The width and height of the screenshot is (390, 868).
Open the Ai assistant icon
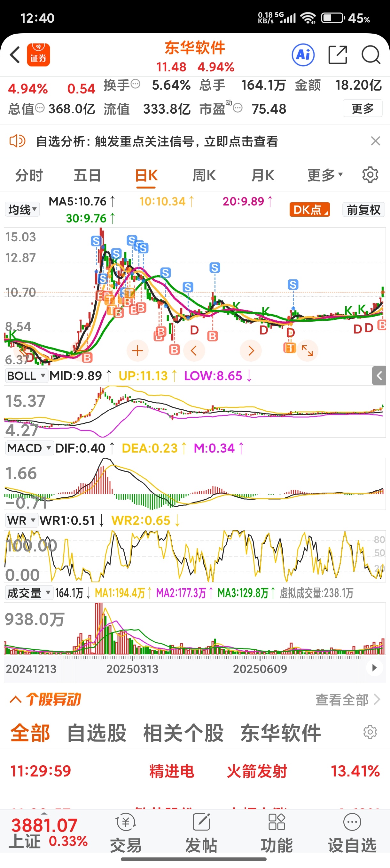click(303, 55)
